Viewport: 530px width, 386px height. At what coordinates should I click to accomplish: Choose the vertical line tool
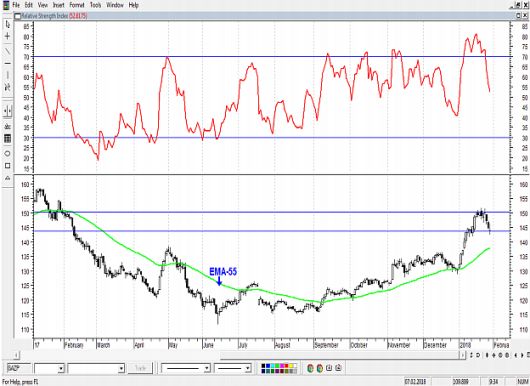coord(7,75)
